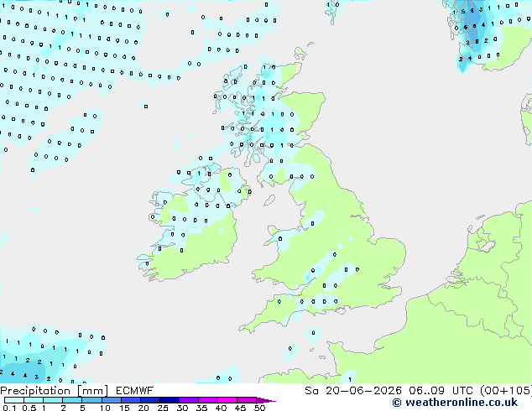Click the 'Precipitation [mm]' title text
The width and height of the screenshot is (532, 411).
tap(54, 391)
